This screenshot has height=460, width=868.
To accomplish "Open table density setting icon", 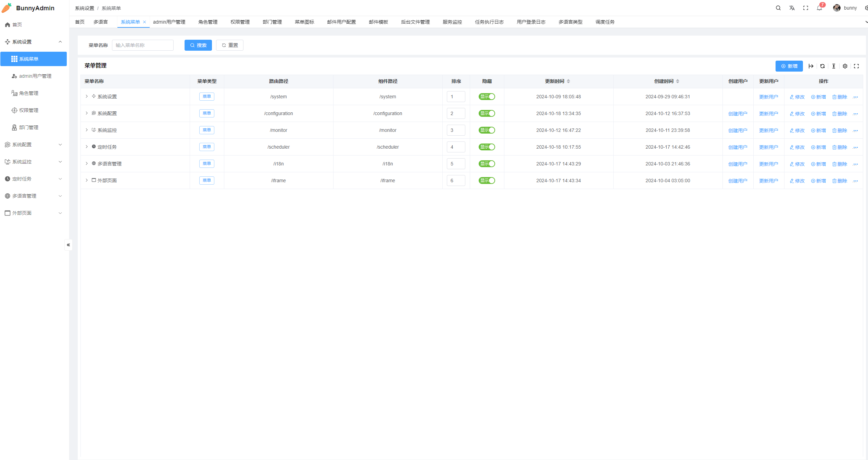I will 833,66.
